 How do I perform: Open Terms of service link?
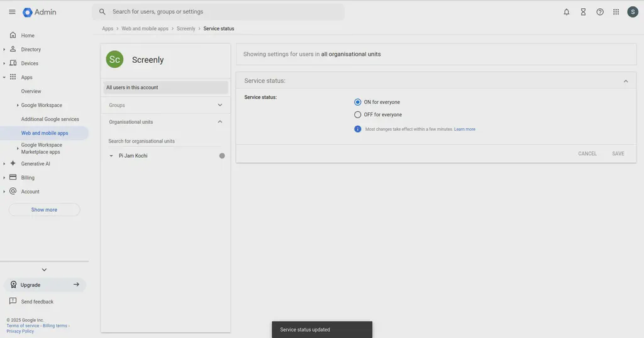23,325
